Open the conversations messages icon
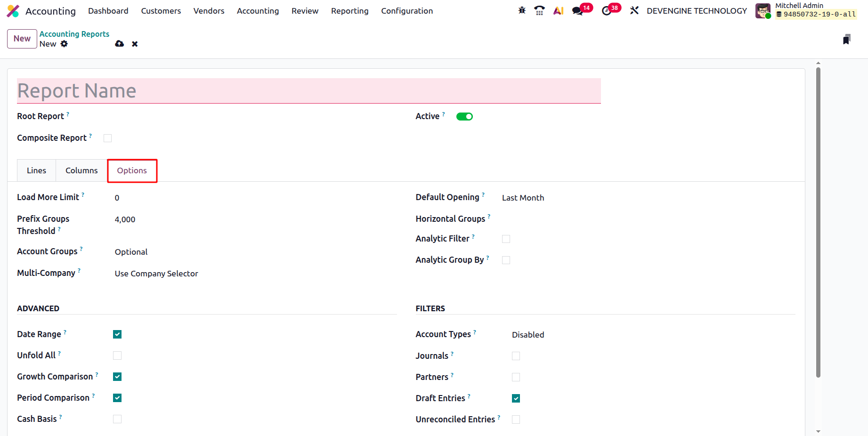Viewport: 868px width, 436px height. (577, 11)
